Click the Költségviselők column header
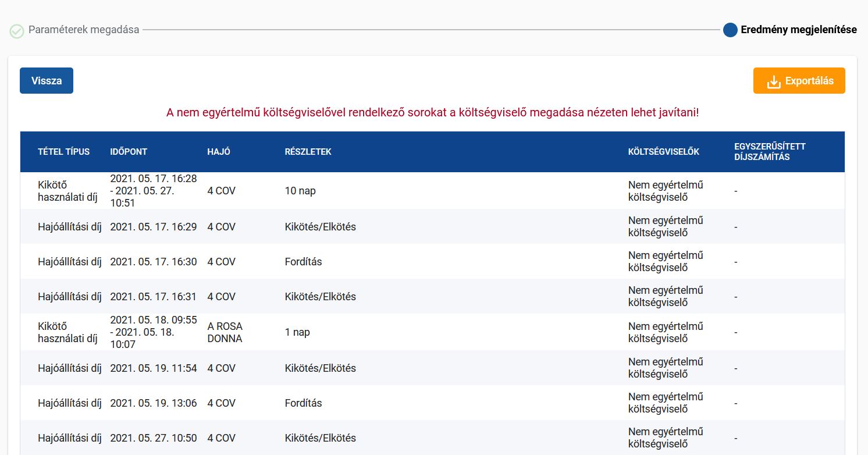868x455 pixels. (663, 151)
